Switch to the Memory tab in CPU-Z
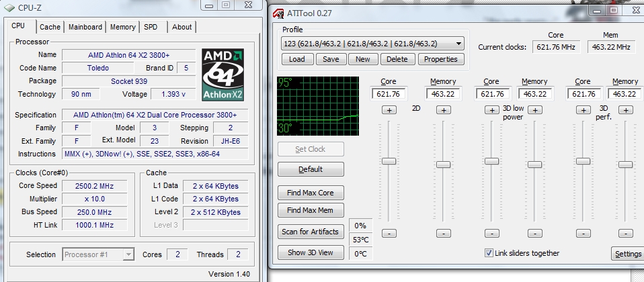 tap(122, 27)
